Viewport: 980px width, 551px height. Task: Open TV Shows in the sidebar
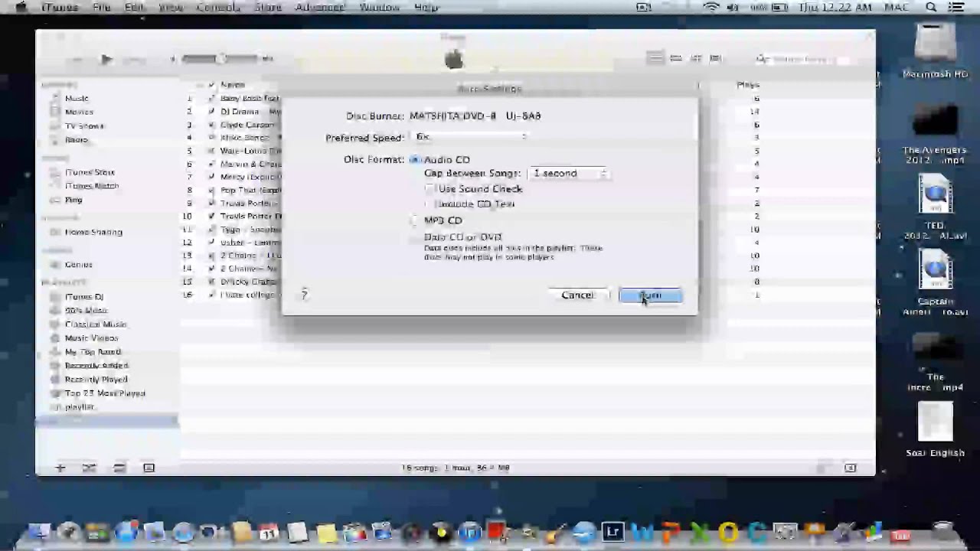pyautogui.click(x=84, y=126)
